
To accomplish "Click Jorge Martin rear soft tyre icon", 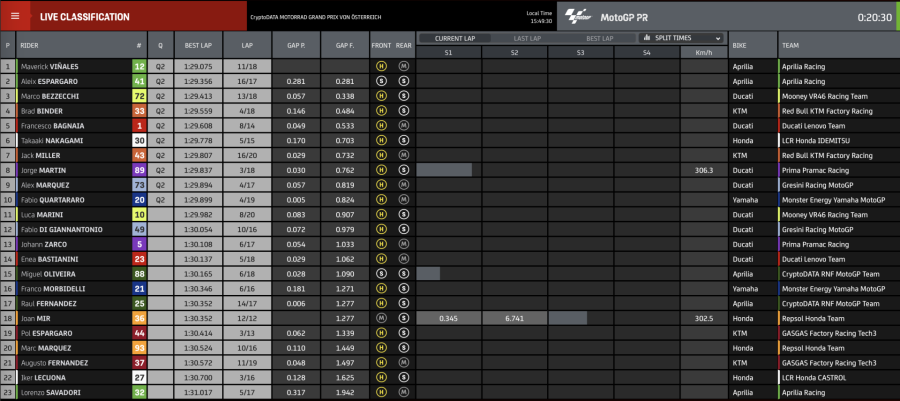I will pos(404,170).
